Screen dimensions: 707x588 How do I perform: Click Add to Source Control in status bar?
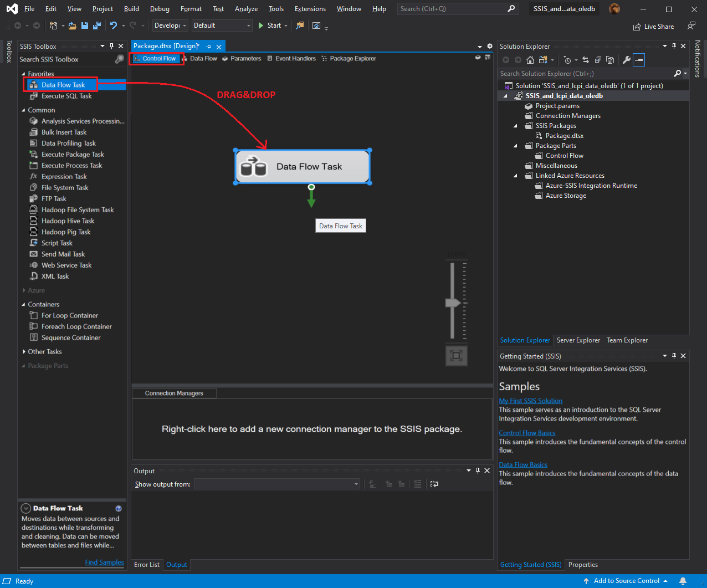[626, 581]
